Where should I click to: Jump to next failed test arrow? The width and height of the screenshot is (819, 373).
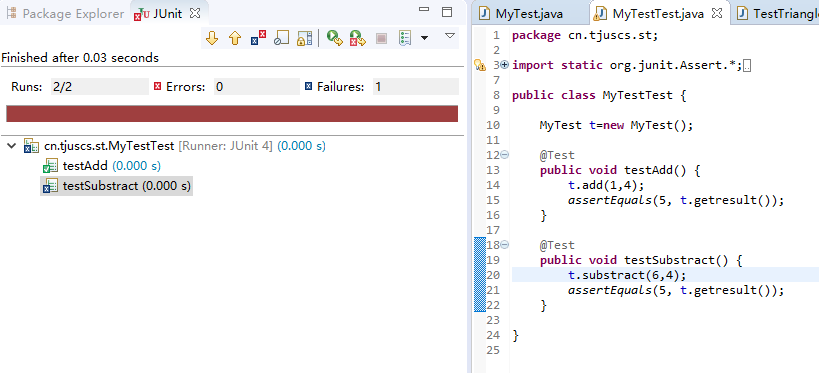[212, 38]
